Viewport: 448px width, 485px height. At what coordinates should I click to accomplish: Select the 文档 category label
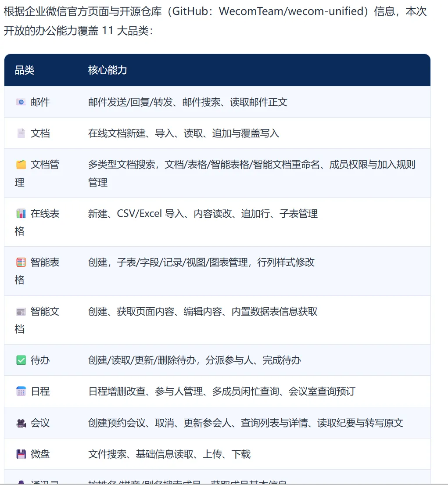pos(40,133)
